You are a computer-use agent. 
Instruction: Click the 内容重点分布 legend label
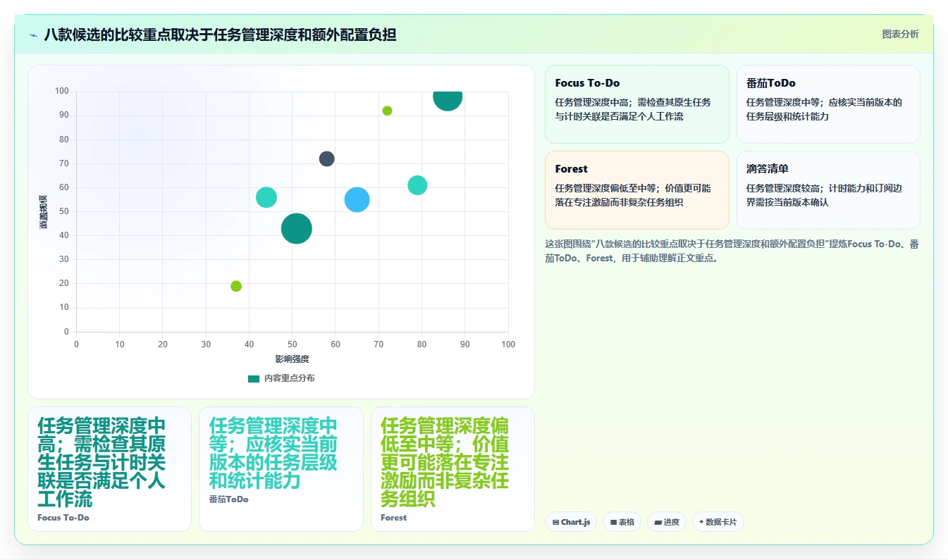coord(289,378)
